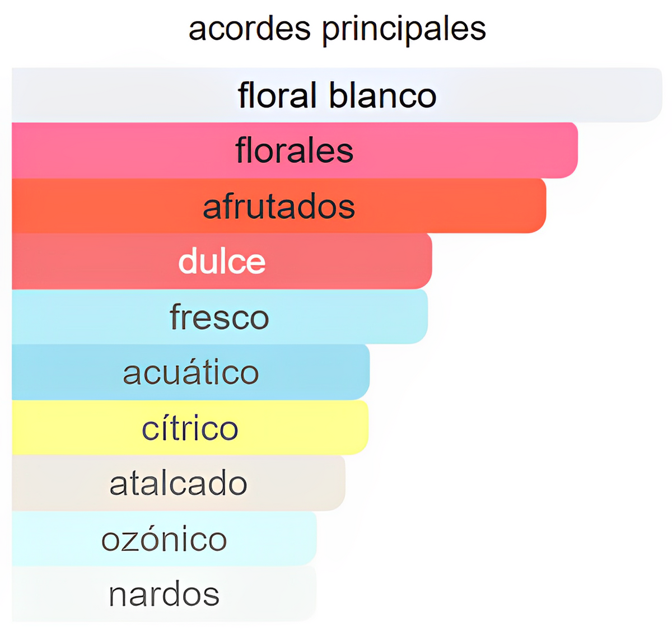Image resolution: width=672 pixels, height=640 pixels.
Task: Select the beige atalcado bar
Action: pos(178,483)
